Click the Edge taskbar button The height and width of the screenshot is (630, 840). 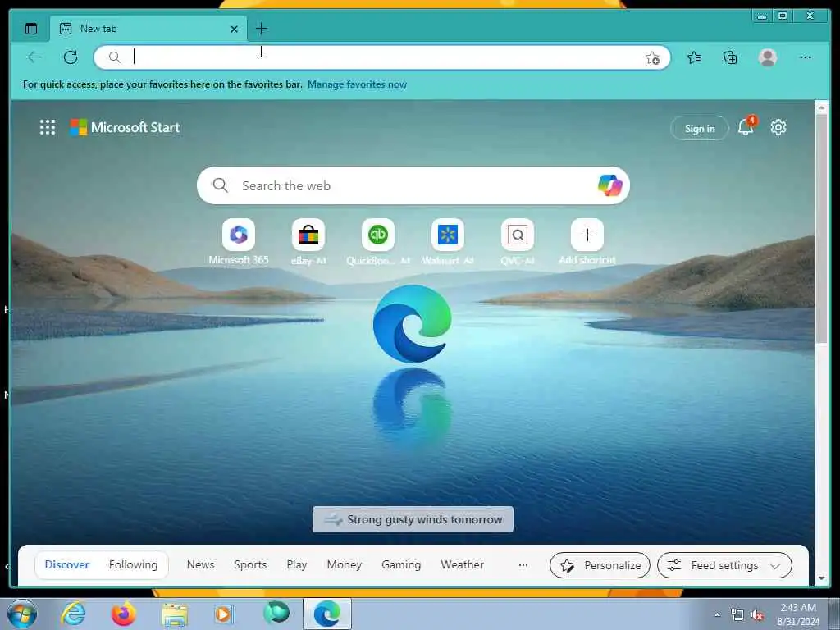[x=327, y=614]
